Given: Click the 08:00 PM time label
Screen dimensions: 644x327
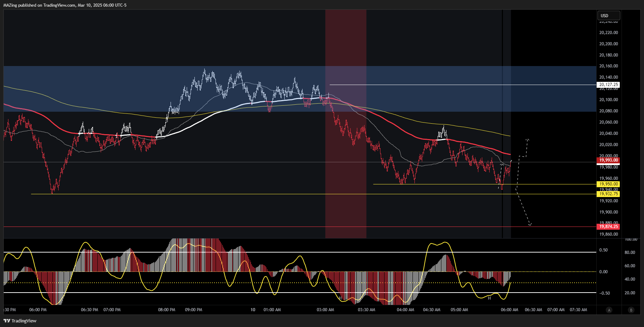Looking at the screenshot, I should click(167, 310).
